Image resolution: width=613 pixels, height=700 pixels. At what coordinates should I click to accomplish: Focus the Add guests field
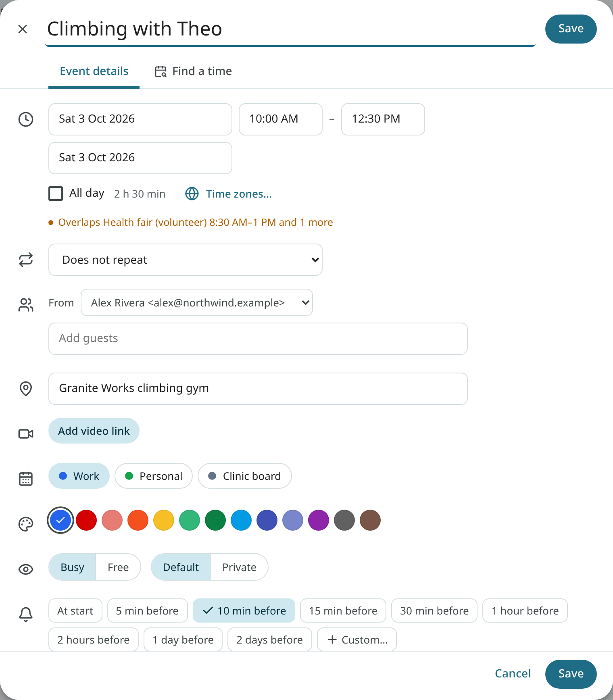click(258, 339)
